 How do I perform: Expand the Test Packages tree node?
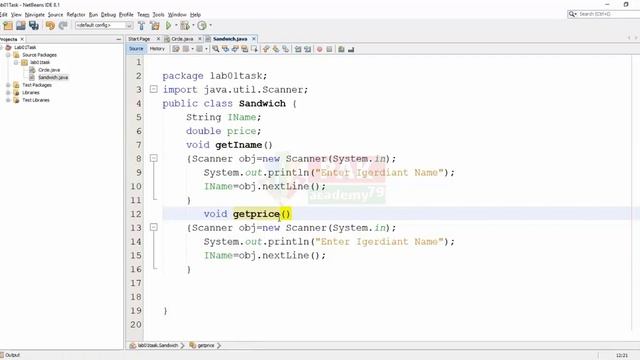click(8, 85)
